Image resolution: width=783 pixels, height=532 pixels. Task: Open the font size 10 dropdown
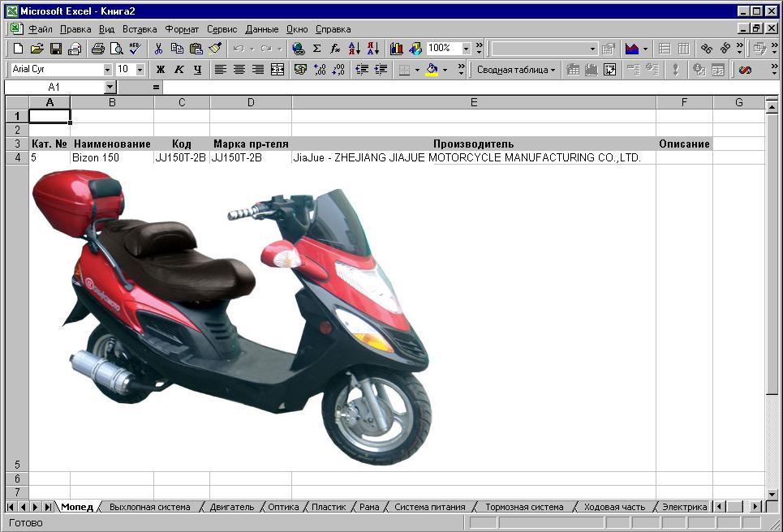(x=140, y=70)
